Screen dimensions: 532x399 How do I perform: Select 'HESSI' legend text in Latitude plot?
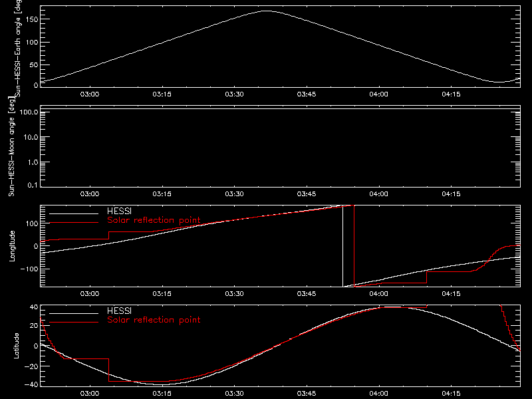click(x=119, y=311)
